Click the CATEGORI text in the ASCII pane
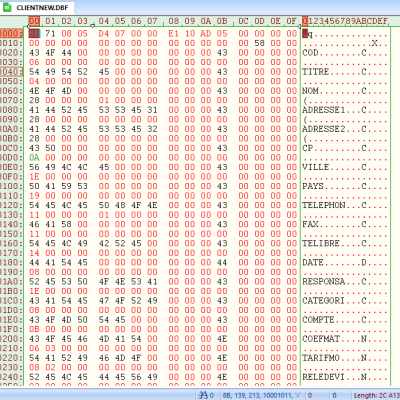This screenshot has width=400, height=400. point(323,301)
